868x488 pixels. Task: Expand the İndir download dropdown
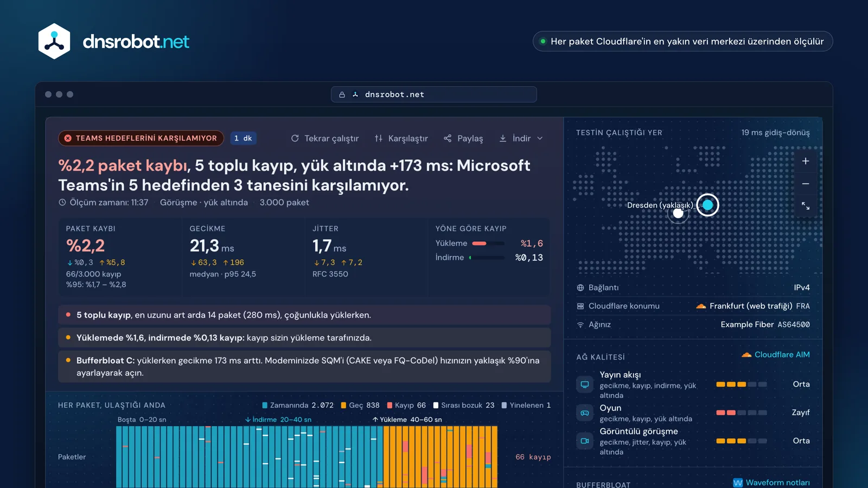click(521, 138)
